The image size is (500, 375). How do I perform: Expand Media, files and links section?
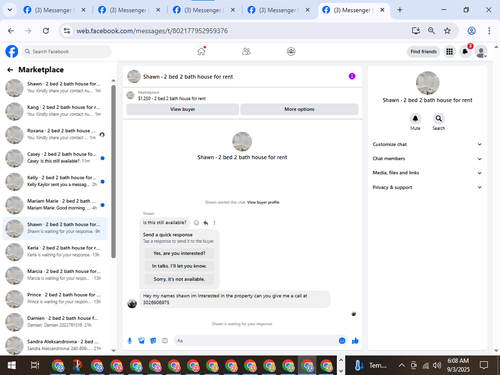(x=427, y=173)
